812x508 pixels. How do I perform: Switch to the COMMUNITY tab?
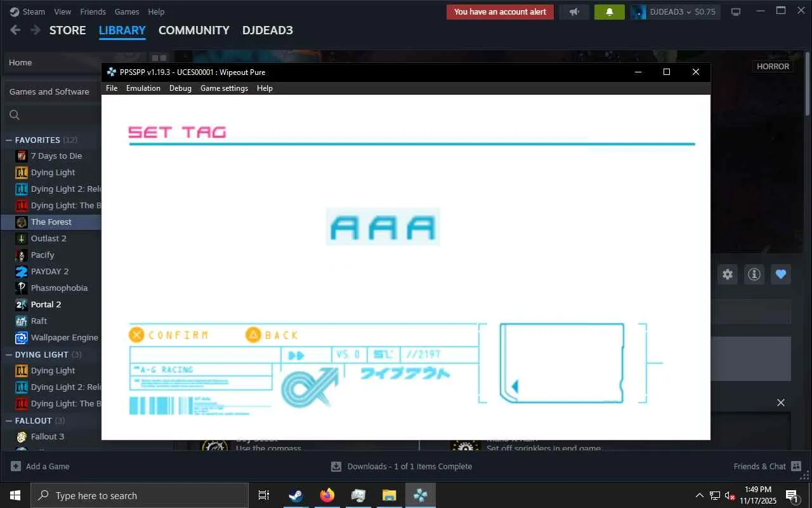pyautogui.click(x=194, y=30)
